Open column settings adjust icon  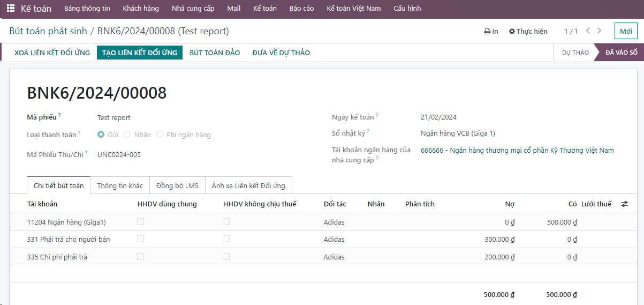coord(625,204)
